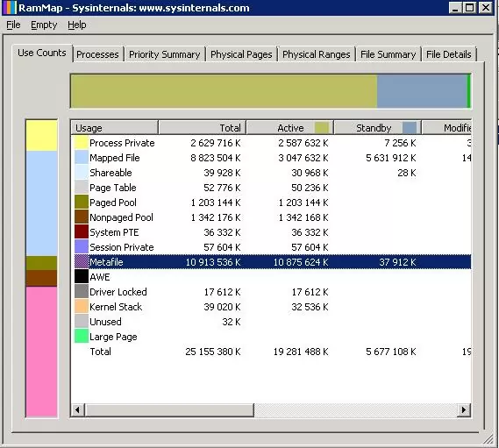Select the Unused row
The image size is (499, 448).
pos(271,322)
